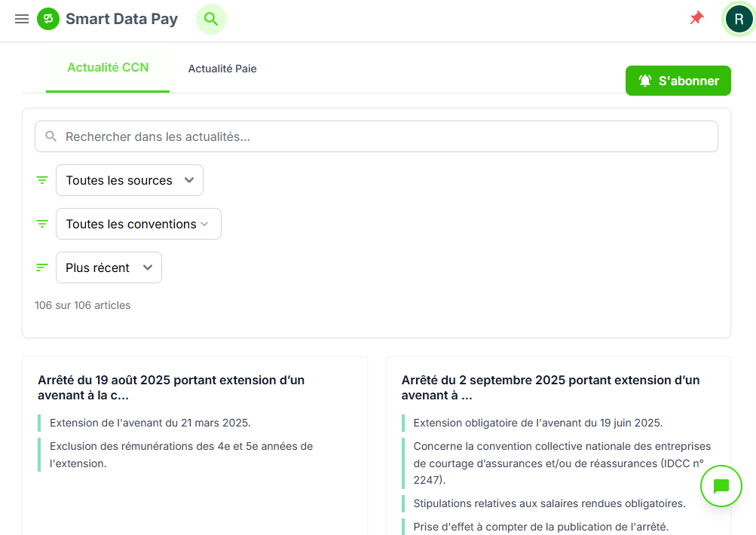The image size is (756, 535).
Task: Click the sort icon beside Plus récent
Action: point(42,267)
